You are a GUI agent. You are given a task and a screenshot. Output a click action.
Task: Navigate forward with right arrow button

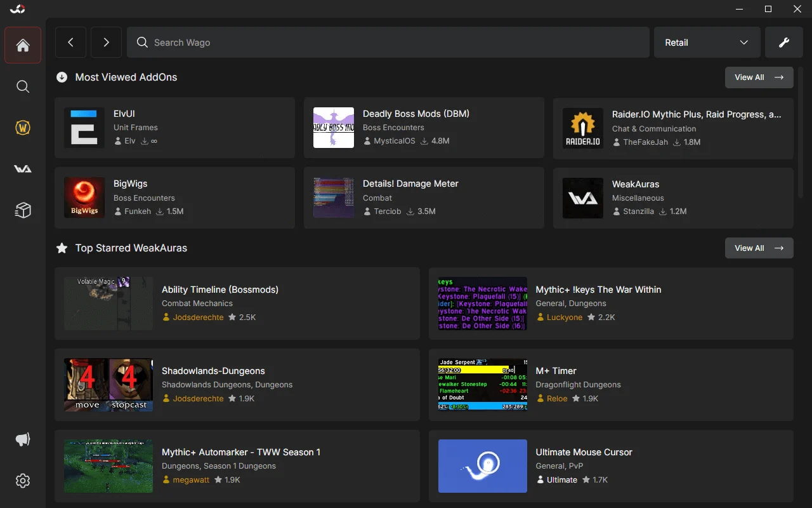pyautogui.click(x=106, y=43)
